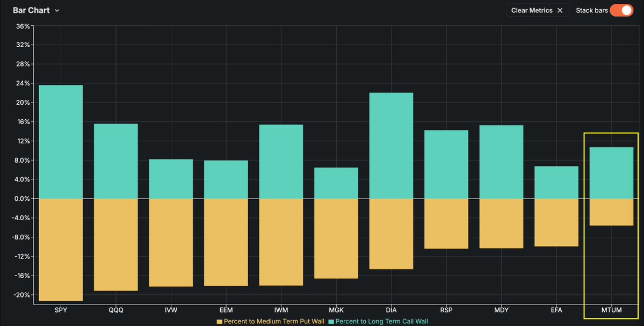Click the Clear Metrics button
Image resolution: width=644 pixels, height=326 pixels.
pos(538,10)
